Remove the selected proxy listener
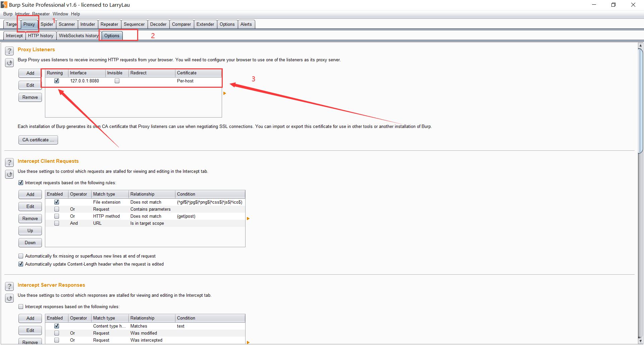This screenshot has height=345, width=644. pos(30,97)
